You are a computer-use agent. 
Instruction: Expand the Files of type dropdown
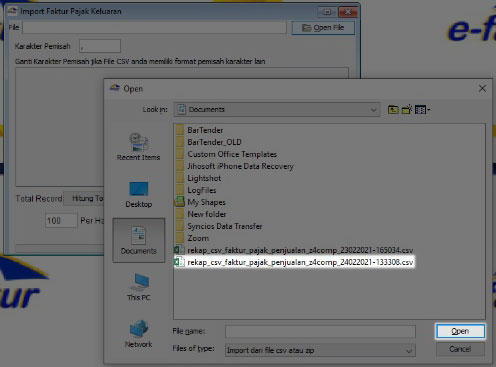[x=320, y=350]
